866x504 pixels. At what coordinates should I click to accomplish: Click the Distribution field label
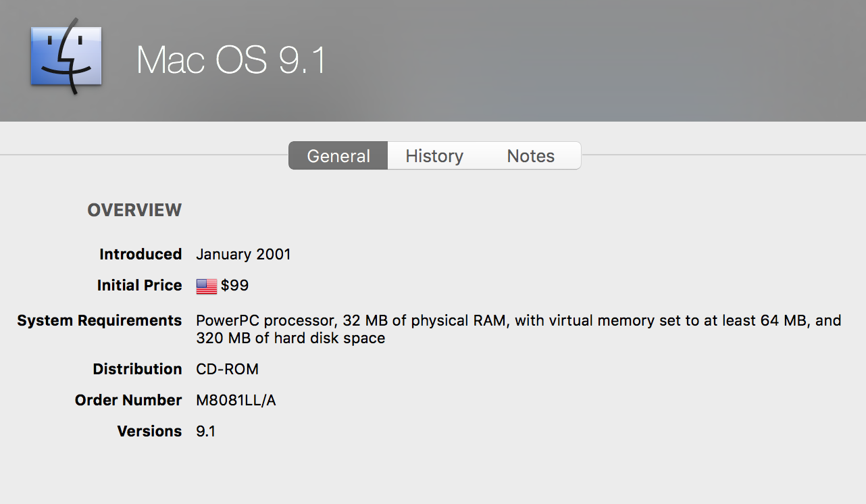point(137,370)
